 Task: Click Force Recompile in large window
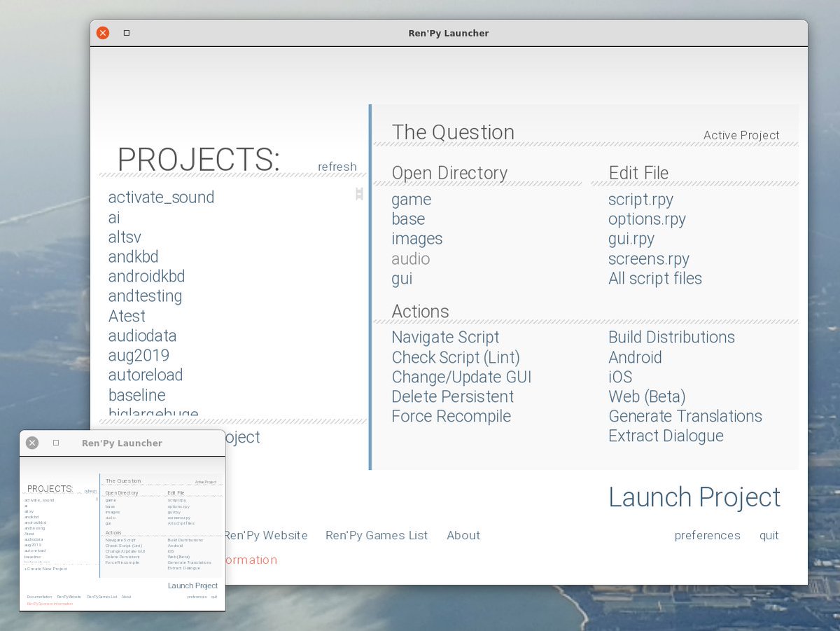point(451,416)
